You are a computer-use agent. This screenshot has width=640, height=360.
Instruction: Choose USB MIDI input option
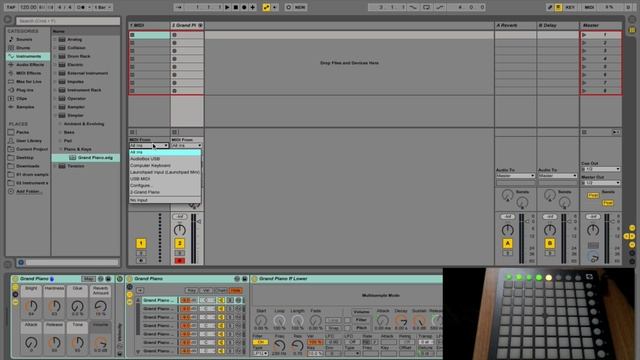(165, 179)
